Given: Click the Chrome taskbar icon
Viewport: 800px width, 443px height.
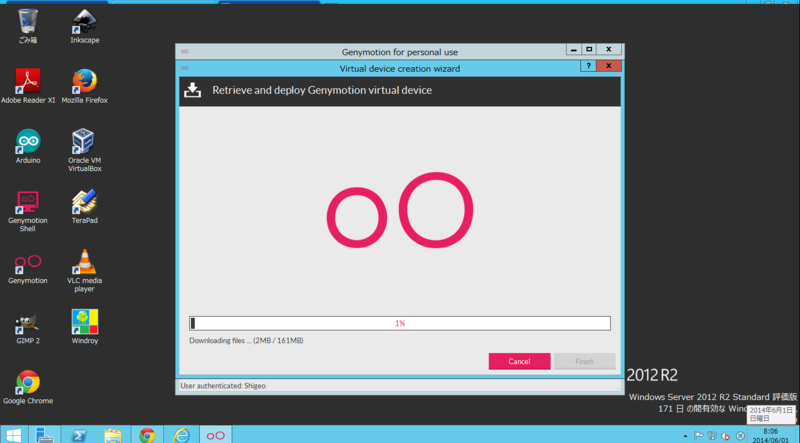Looking at the screenshot, I should [147, 435].
